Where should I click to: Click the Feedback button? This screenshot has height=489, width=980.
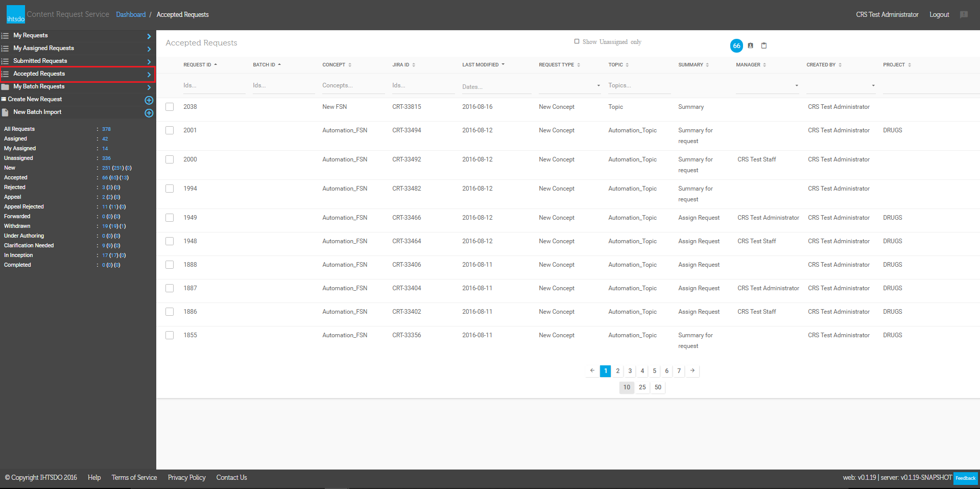tap(965, 478)
